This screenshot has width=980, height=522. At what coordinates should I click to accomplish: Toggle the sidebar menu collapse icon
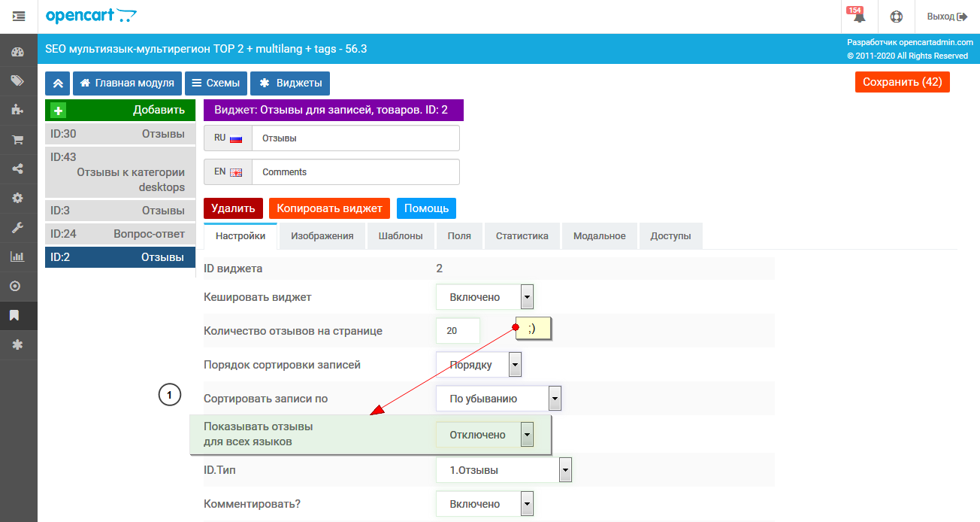[x=18, y=16]
